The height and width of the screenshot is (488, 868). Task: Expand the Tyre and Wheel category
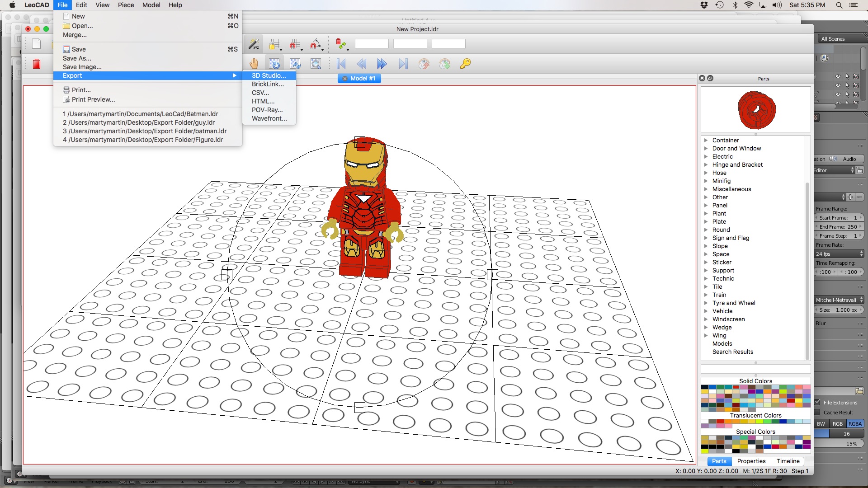706,303
